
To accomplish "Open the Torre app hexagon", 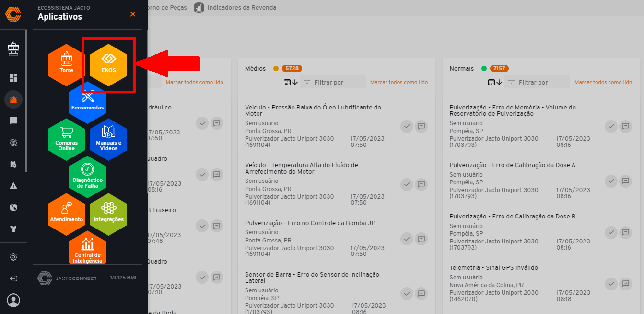I will coord(66,65).
